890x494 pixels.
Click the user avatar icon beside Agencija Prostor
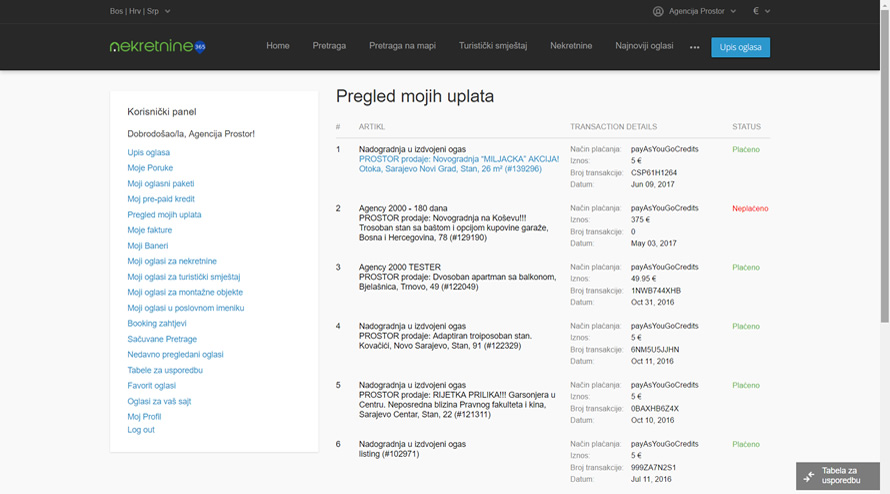(658, 11)
